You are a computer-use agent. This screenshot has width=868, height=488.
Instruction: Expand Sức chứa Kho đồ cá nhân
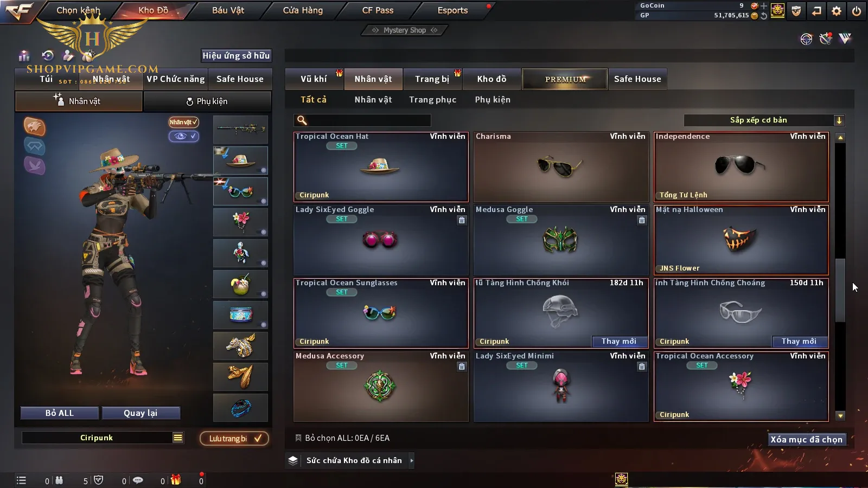(412, 460)
